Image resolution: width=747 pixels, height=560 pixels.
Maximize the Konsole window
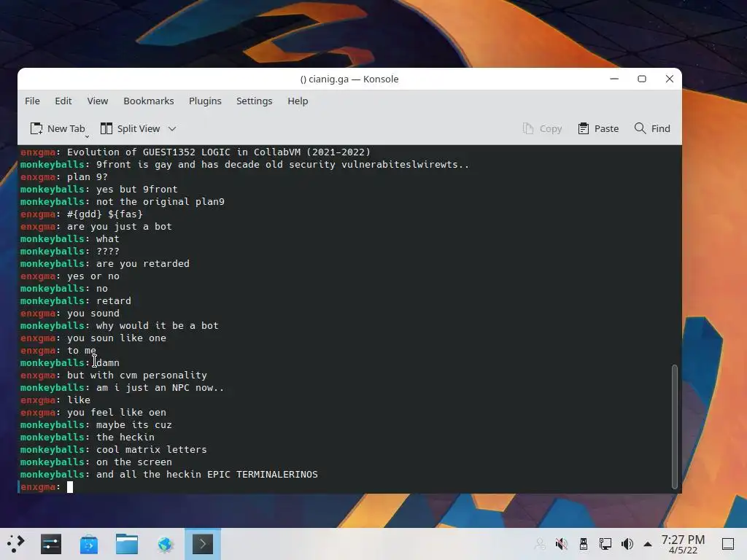[642, 79]
